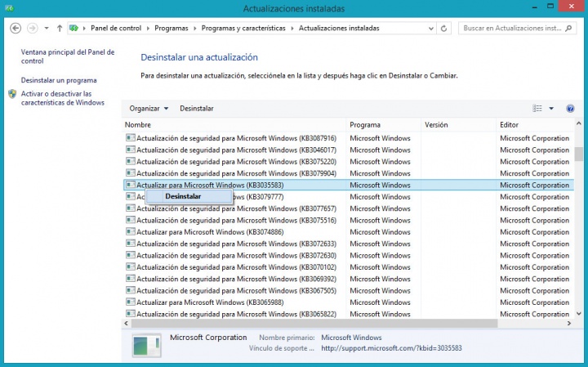This screenshot has height=367, width=588.
Task: Click the icon of update KB3067505
Action: tap(131, 290)
